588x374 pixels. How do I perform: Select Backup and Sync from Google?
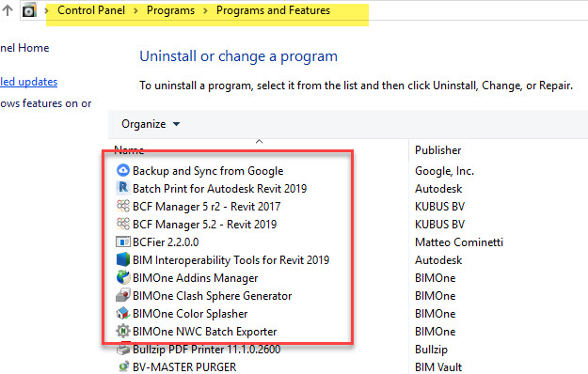click(x=208, y=171)
